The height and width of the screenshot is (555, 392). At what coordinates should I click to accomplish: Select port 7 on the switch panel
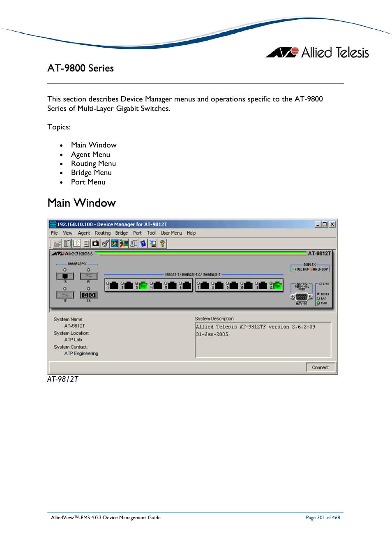(205, 285)
